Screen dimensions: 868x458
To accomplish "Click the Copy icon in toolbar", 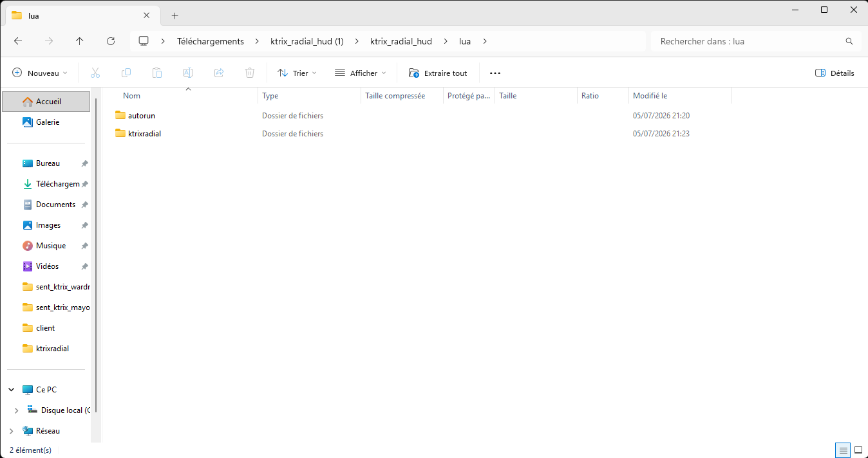I will 126,73.
